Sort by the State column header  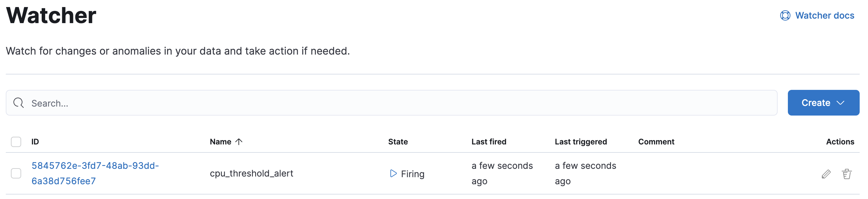tap(397, 142)
